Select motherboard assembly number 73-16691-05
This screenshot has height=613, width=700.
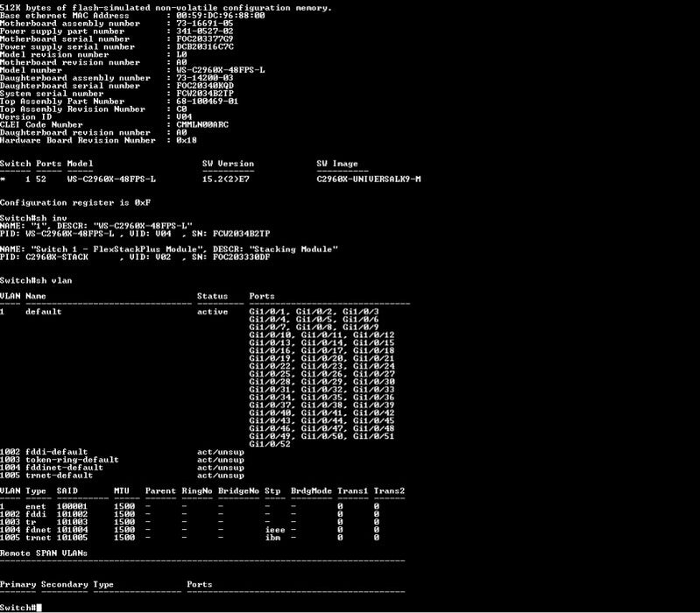(204, 23)
